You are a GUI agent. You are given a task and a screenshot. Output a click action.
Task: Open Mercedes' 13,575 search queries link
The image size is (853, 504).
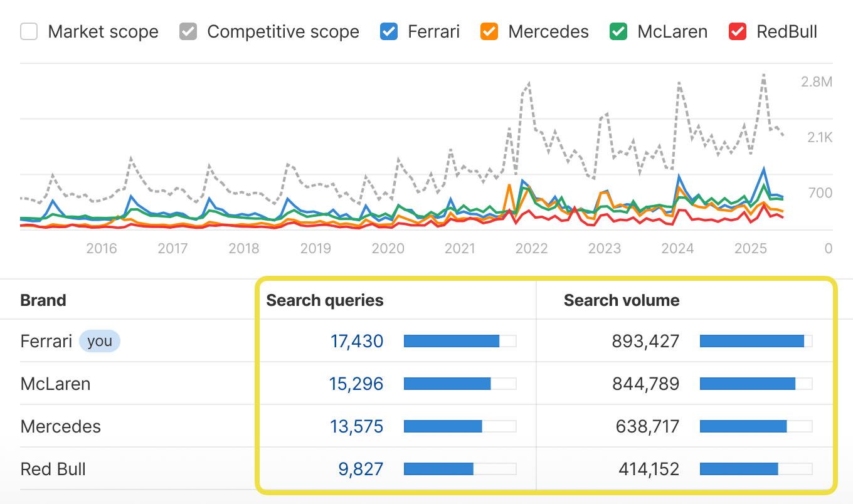pos(356,426)
